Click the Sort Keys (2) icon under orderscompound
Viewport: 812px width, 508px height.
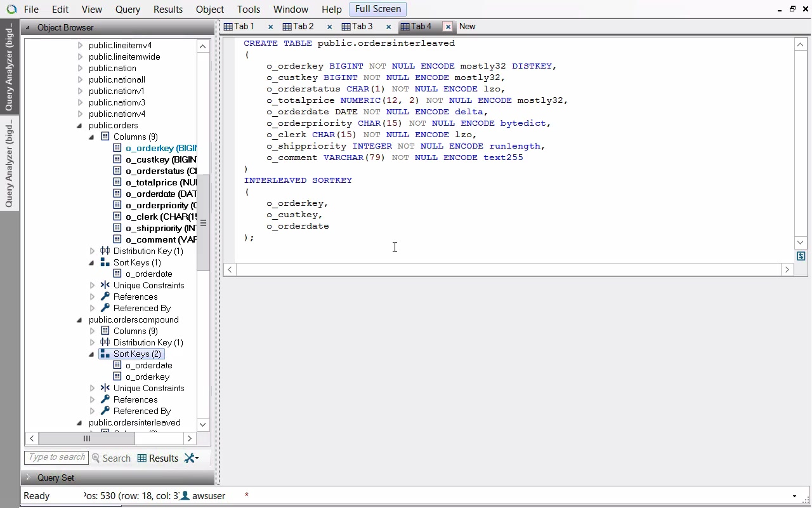(x=105, y=354)
